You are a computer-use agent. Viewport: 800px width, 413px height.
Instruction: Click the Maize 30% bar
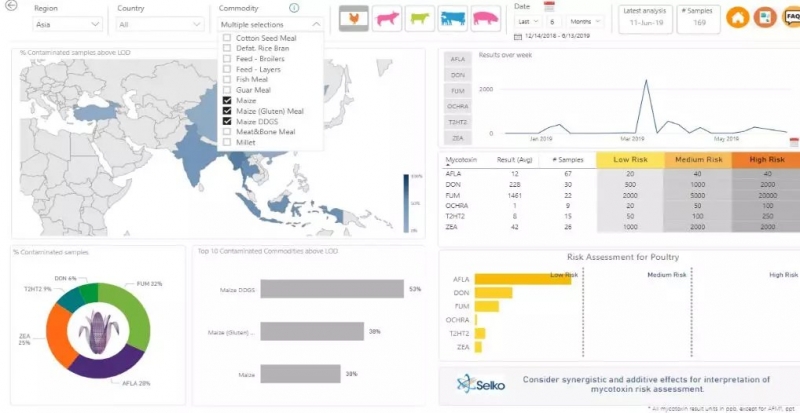[301, 374]
